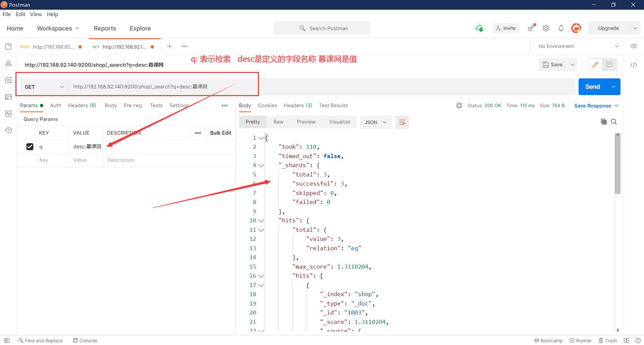Screen dimensions: 644x345
Task: Copy the response body to clipboard
Action: click(603, 122)
